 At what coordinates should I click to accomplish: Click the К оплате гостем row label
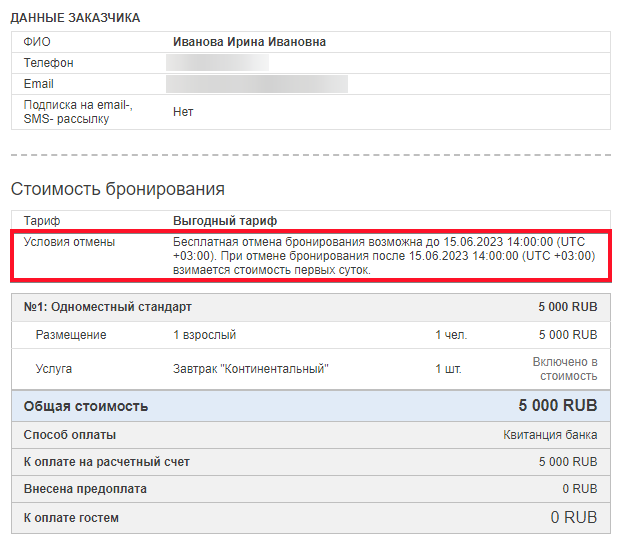[x=71, y=517]
